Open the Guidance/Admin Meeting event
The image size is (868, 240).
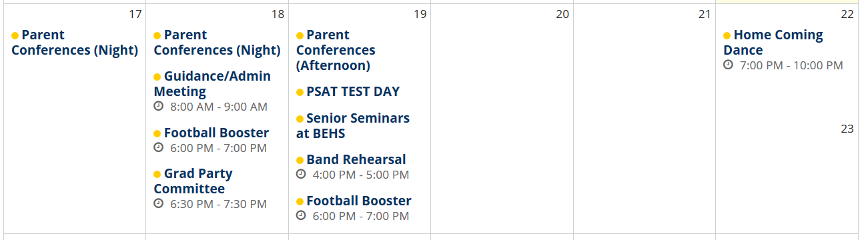[212, 84]
